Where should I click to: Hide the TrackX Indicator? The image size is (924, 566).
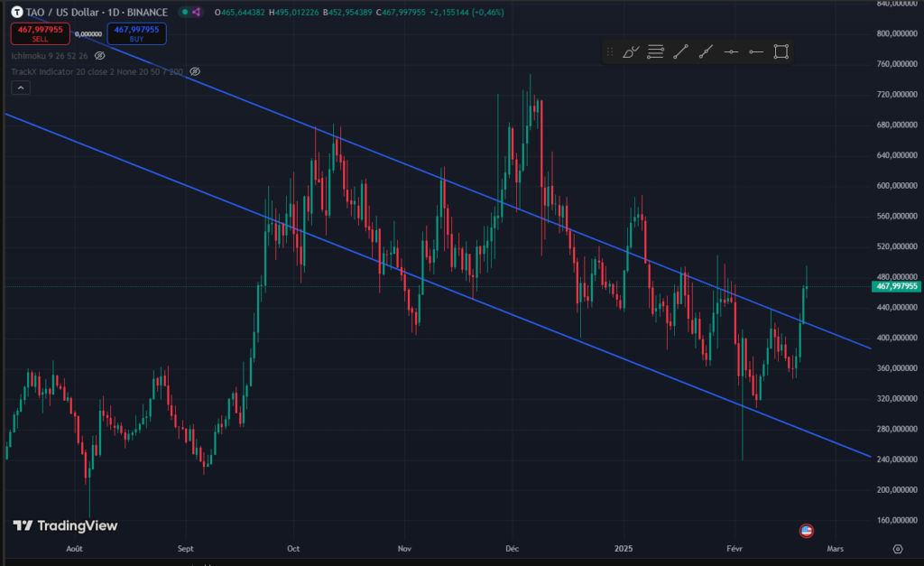point(193,71)
